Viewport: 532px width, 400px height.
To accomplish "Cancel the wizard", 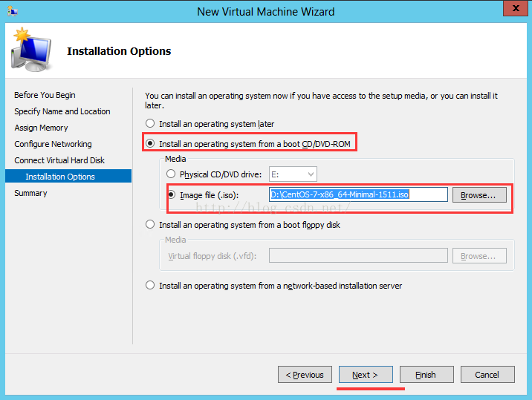I will pos(487,375).
